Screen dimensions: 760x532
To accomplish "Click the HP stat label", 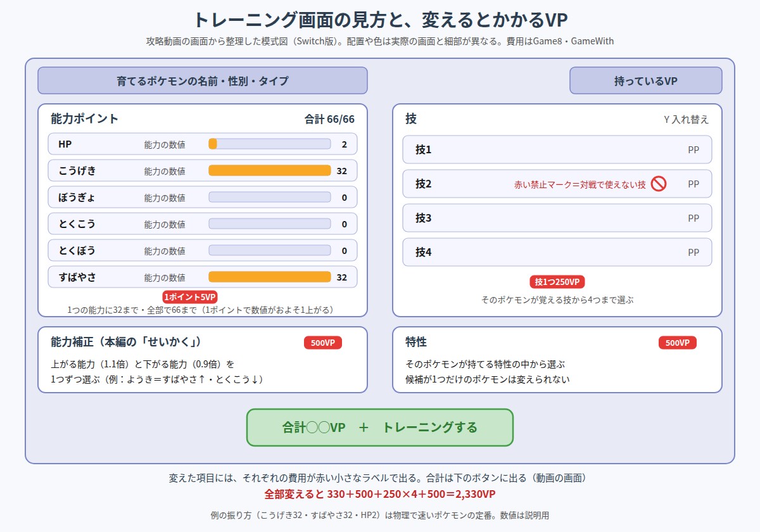I will (65, 144).
